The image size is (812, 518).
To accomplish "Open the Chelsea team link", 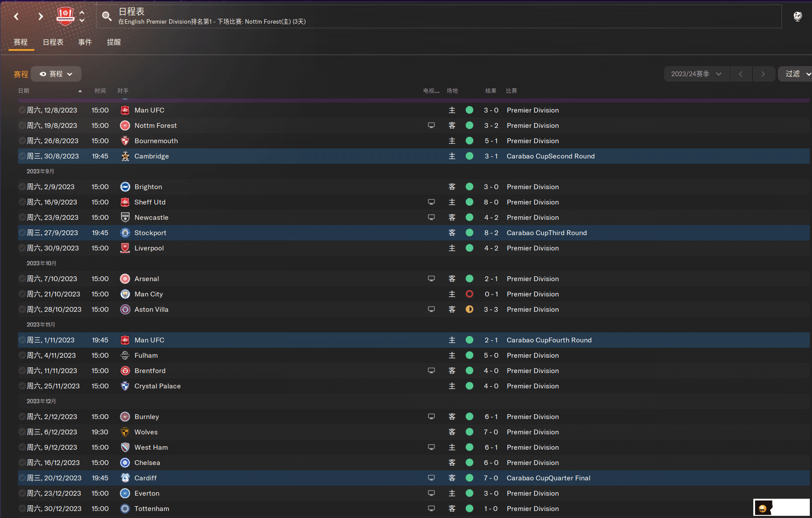I will [x=147, y=463].
